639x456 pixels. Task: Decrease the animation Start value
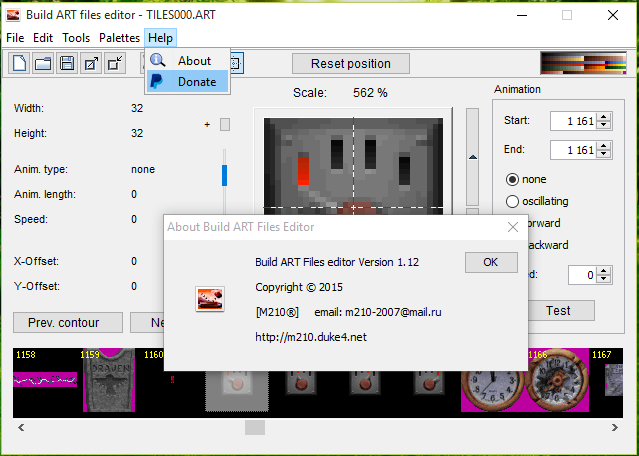point(604,125)
